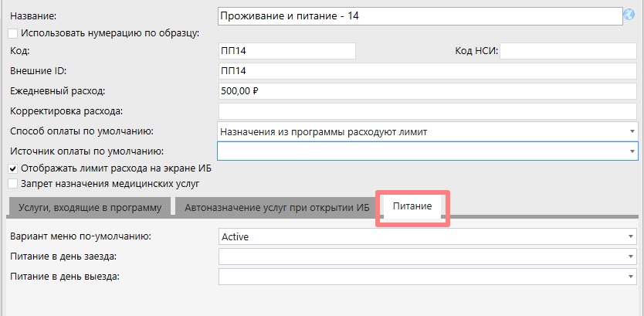The height and width of the screenshot is (316, 644).
Task: Enable 'Использовать нумерацию по образцу' checkbox
Action: tap(12, 32)
